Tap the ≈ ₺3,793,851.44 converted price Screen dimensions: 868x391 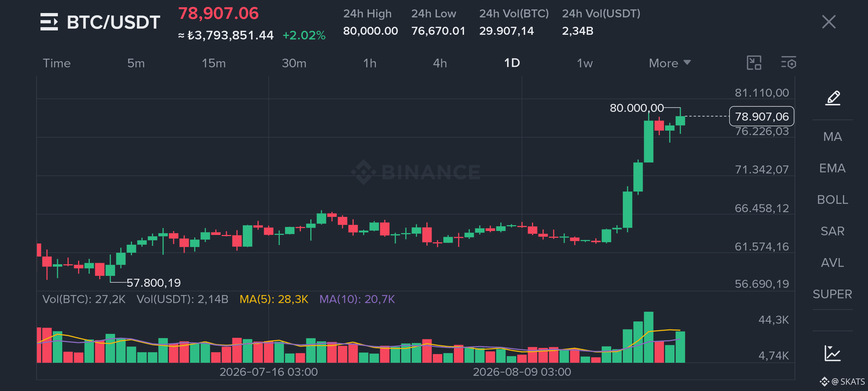click(x=226, y=35)
